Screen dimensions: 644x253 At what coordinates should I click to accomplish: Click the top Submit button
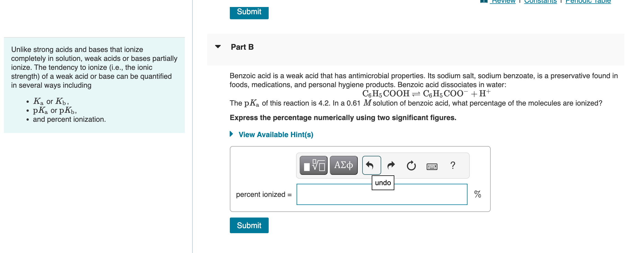tap(249, 12)
